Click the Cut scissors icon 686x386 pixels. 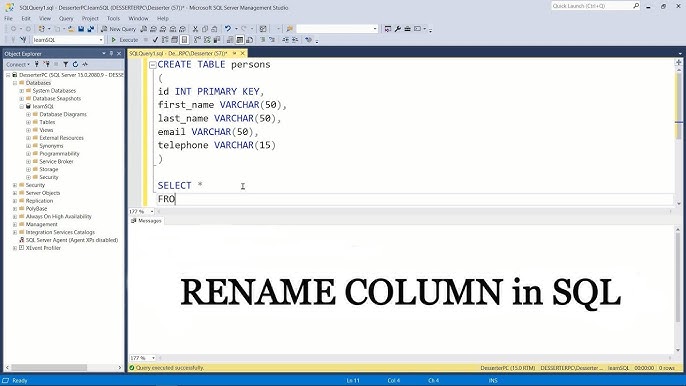[x=195, y=29]
